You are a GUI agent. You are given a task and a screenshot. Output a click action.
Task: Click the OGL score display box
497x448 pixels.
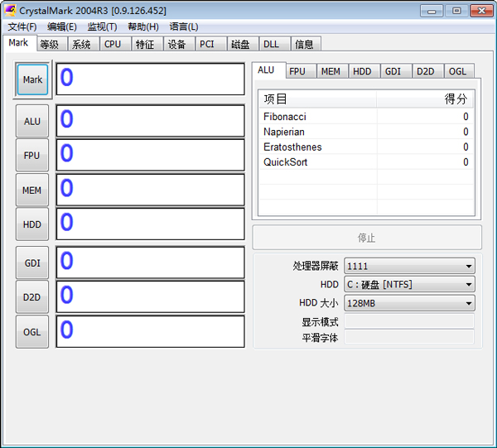click(x=150, y=331)
